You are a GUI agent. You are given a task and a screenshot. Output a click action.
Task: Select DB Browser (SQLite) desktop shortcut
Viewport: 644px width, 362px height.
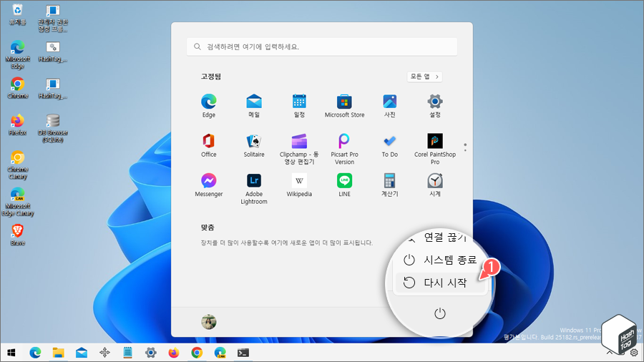point(52,128)
